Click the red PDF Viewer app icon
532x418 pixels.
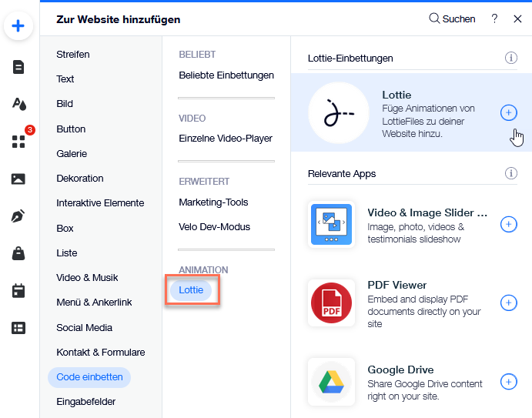point(332,303)
